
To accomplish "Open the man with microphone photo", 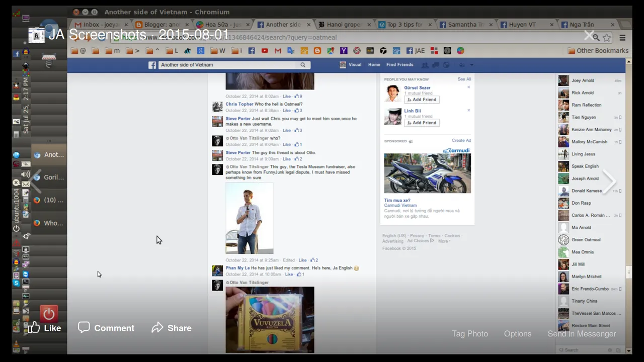I will [x=249, y=218].
